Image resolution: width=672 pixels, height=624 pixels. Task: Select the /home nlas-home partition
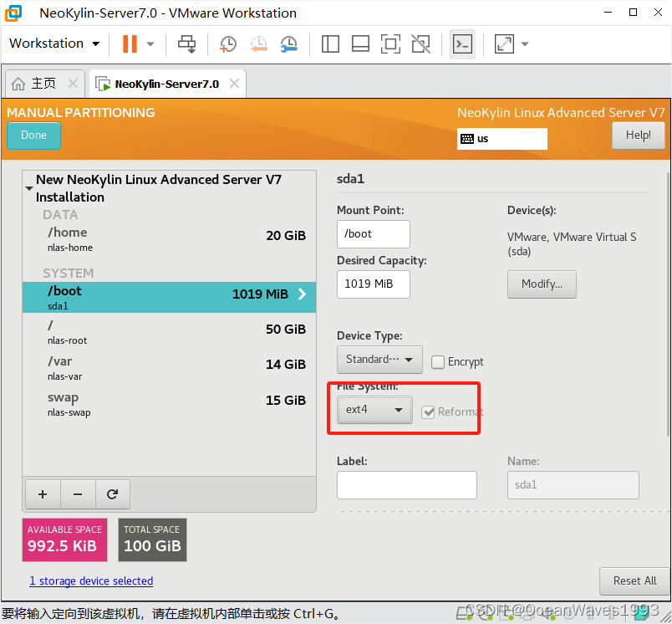pyautogui.click(x=170, y=239)
